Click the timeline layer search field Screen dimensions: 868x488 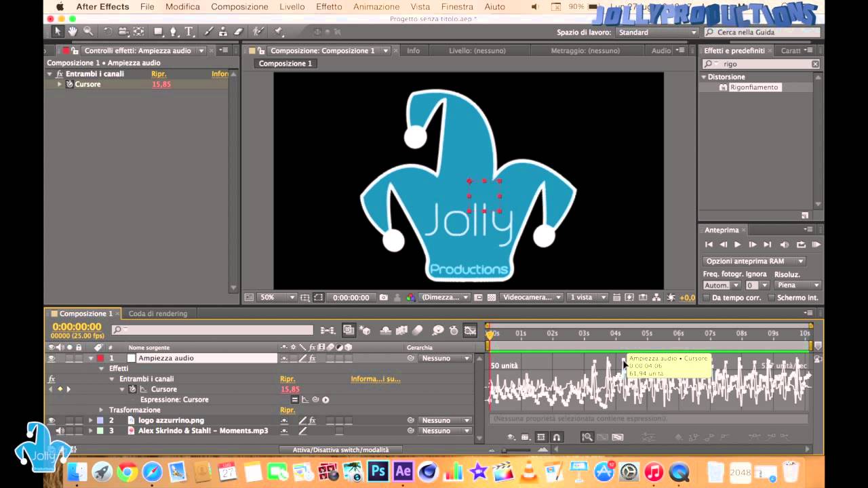pyautogui.click(x=212, y=330)
